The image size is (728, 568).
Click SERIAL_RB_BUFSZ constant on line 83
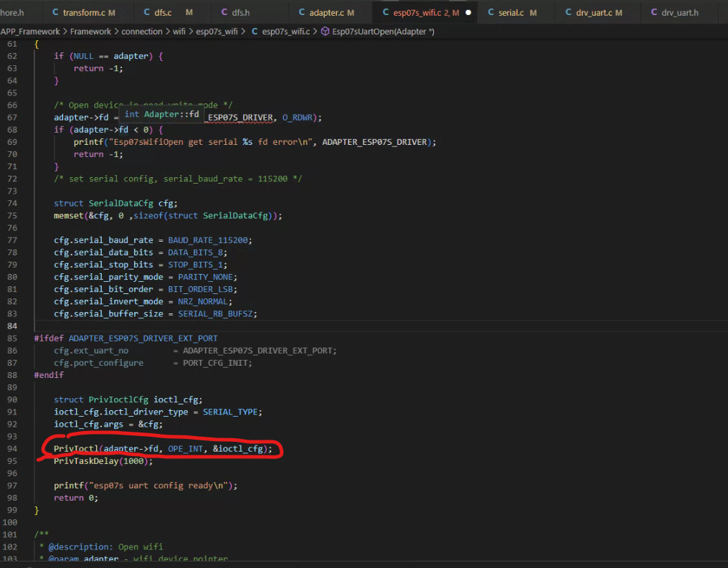(x=215, y=313)
